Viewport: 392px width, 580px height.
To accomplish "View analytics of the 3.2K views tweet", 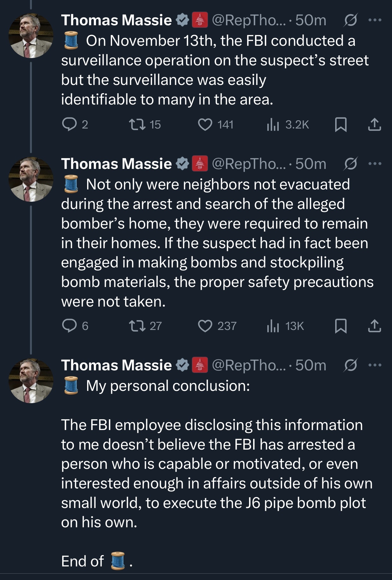I will pyautogui.click(x=273, y=124).
